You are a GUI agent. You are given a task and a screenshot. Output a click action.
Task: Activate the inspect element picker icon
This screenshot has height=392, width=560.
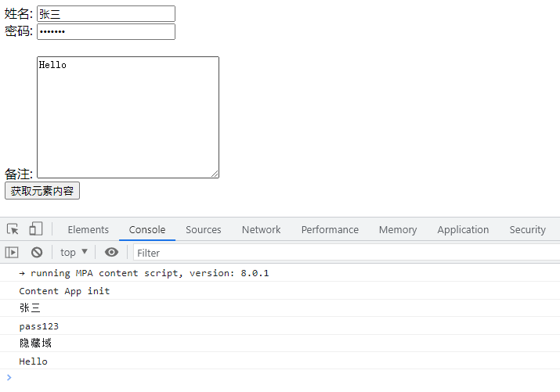click(x=13, y=229)
